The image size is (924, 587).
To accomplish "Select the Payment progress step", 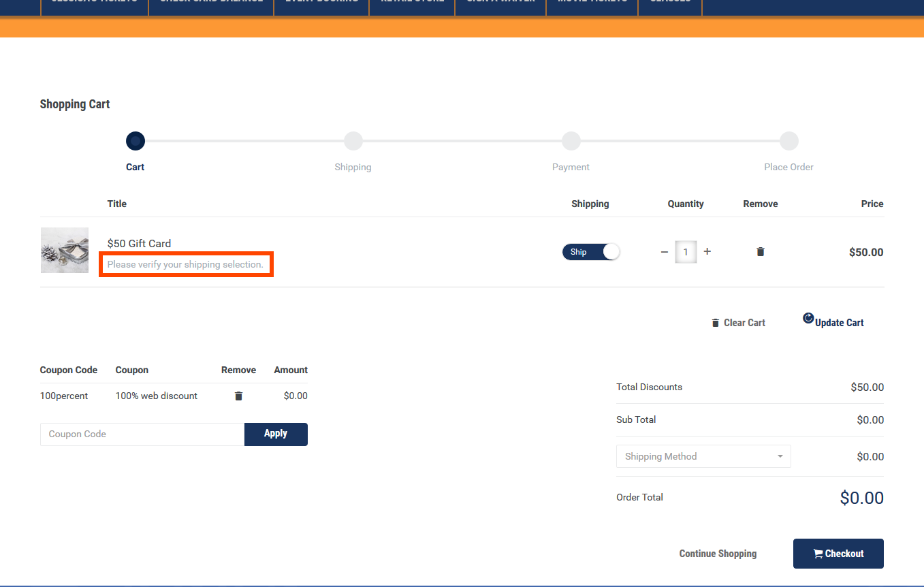I will [x=571, y=141].
